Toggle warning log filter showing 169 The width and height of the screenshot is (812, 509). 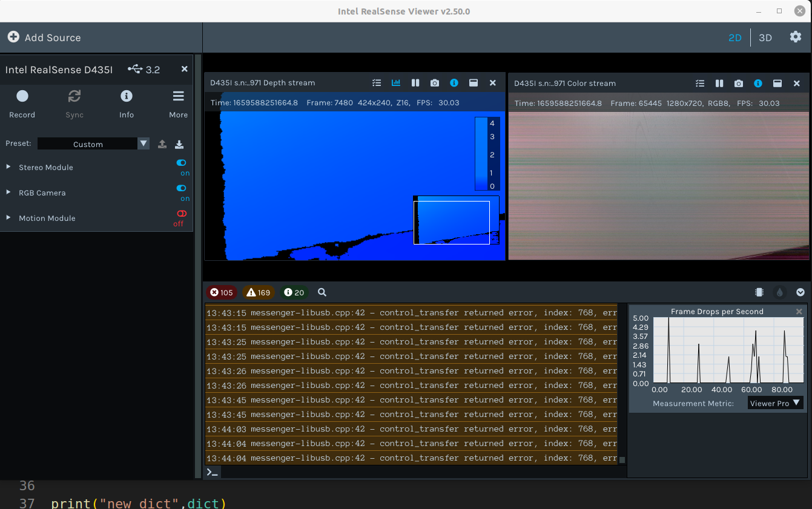tap(259, 292)
